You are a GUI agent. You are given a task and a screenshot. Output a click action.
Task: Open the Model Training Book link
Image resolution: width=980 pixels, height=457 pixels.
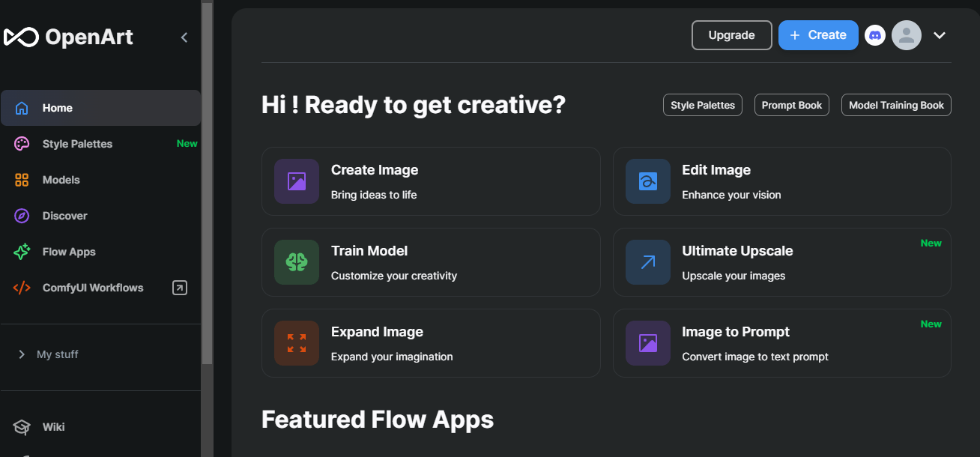pyautogui.click(x=896, y=105)
